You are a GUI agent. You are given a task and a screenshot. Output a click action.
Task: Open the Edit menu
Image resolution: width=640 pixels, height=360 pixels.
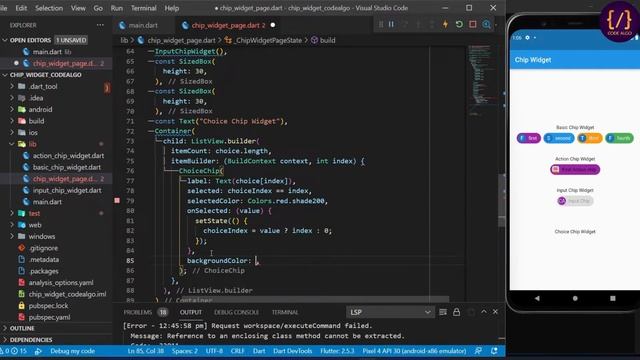tap(21, 8)
